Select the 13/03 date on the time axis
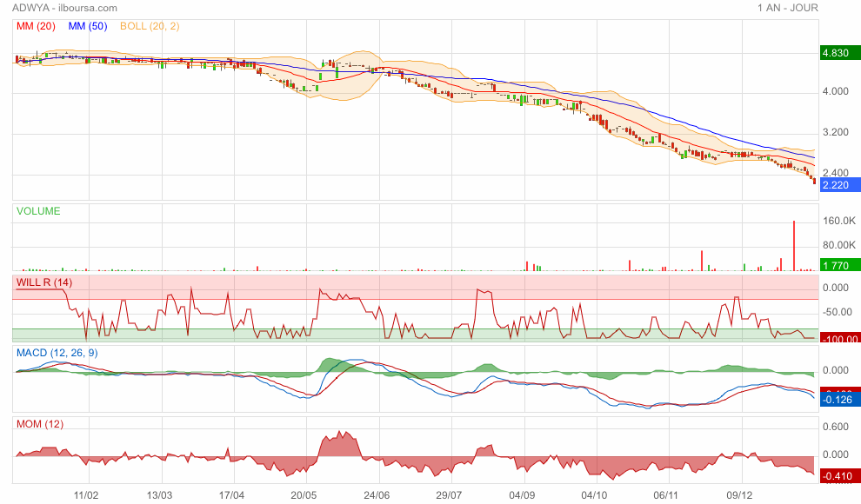 (x=159, y=495)
